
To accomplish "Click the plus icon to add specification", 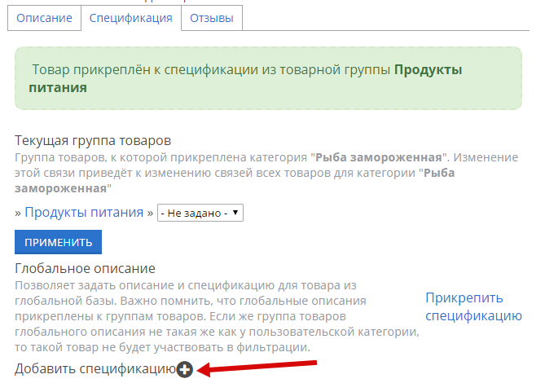I will pos(184,370).
